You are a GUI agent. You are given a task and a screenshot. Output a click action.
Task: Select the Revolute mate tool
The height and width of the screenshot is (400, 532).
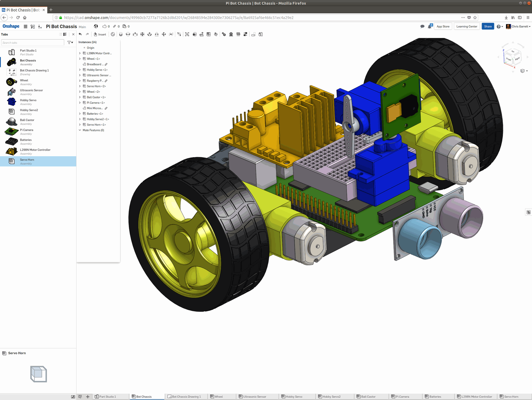point(128,34)
